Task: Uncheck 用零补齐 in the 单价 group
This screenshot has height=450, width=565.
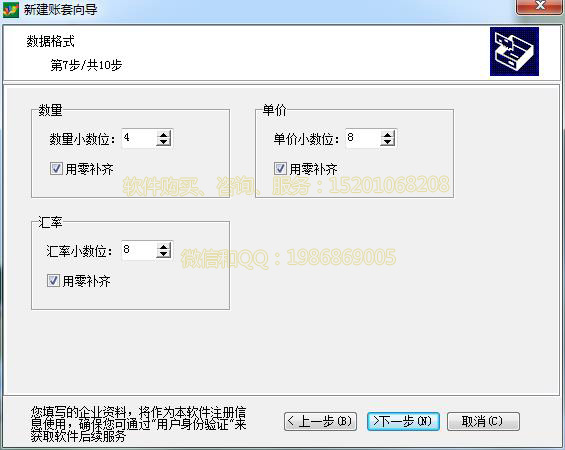Action: [x=280, y=168]
